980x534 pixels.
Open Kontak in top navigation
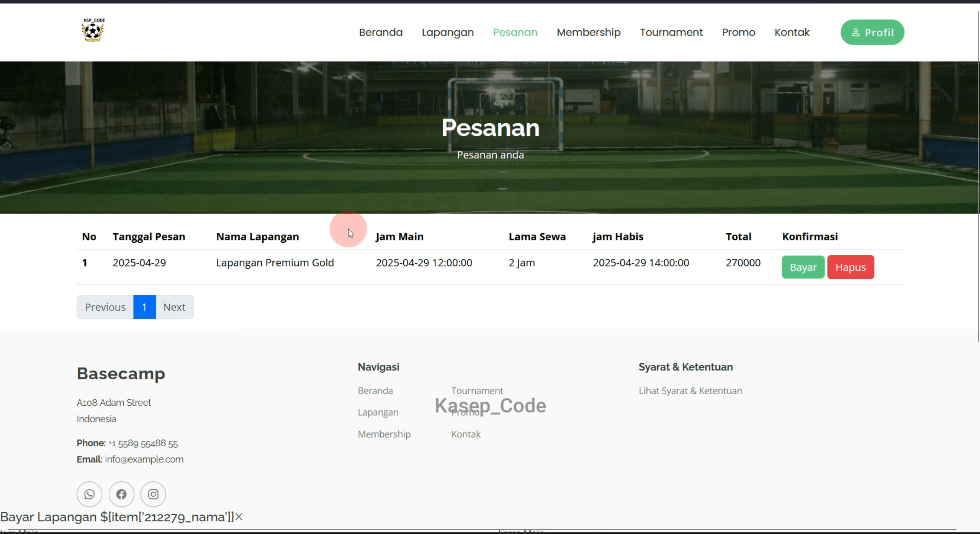point(792,33)
